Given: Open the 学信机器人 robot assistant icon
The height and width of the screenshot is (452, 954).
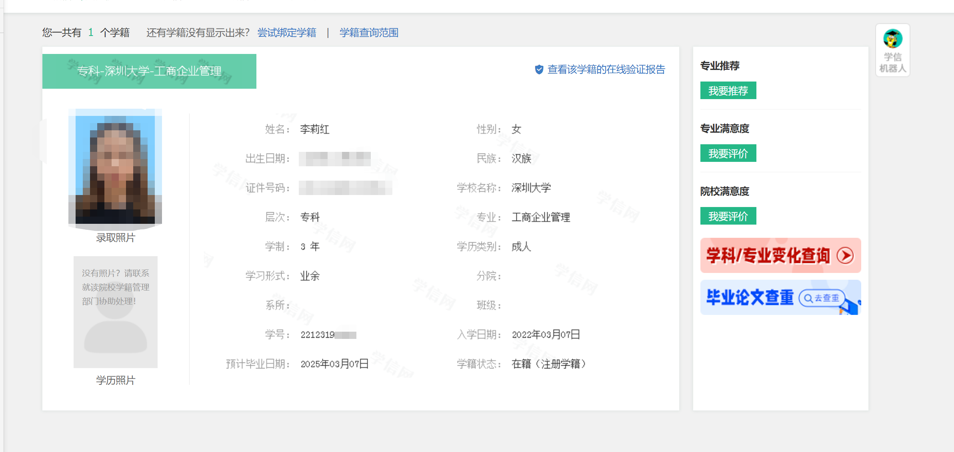Looking at the screenshot, I should coord(892,50).
